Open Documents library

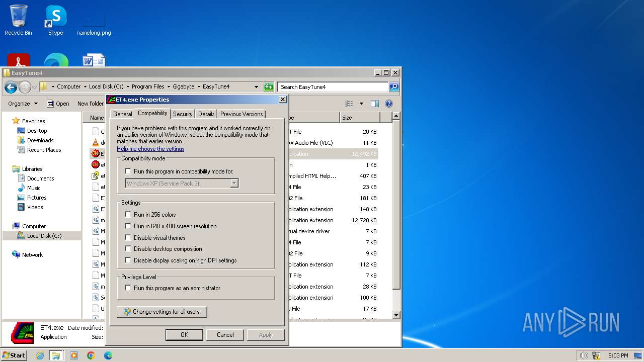tap(40, 178)
